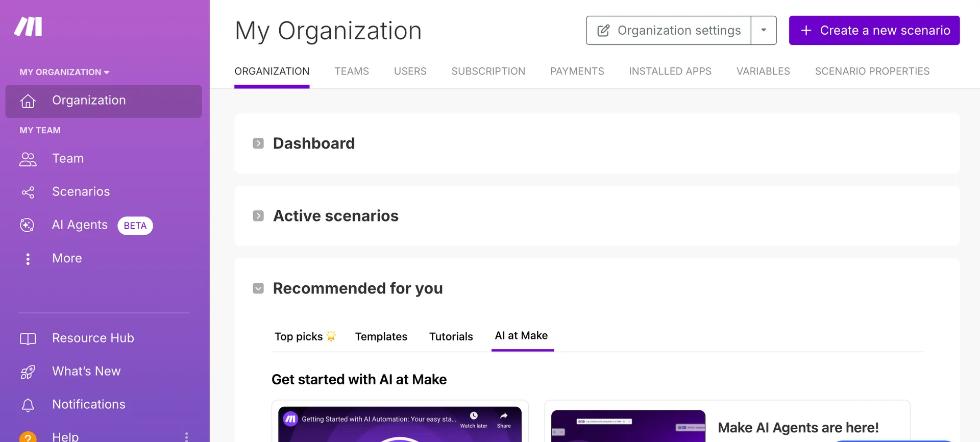Screen dimensions: 980x442
Task: Open What's New rocket icon
Action: 28,372
